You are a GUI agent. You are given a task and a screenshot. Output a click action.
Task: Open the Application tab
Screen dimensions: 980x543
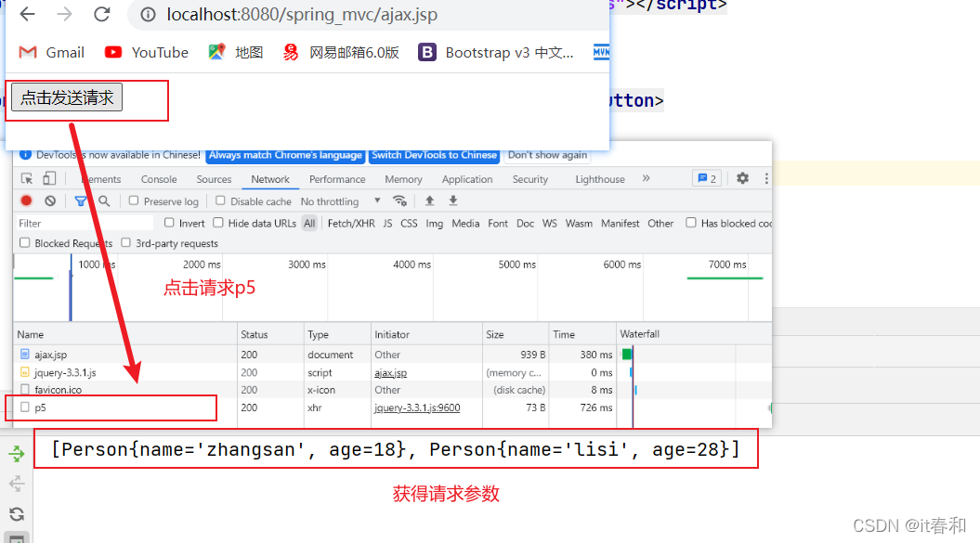467,179
